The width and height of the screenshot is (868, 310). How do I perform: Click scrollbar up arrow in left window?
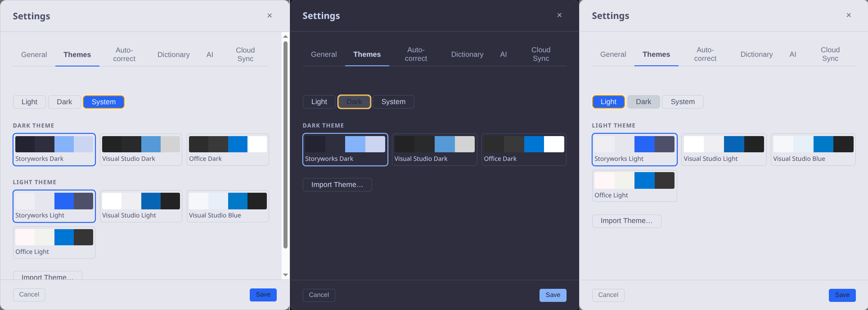pyautogui.click(x=285, y=36)
